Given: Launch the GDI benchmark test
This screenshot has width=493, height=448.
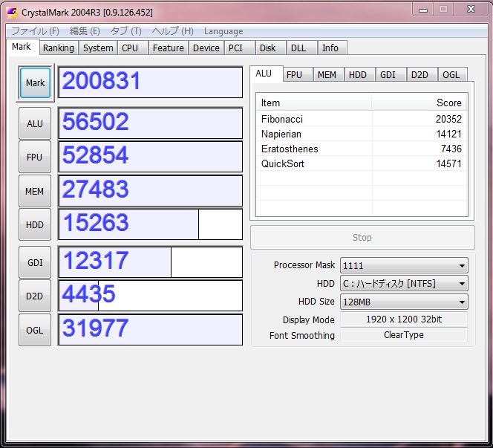Looking at the screenshot, I should click(x=35, y=262).
